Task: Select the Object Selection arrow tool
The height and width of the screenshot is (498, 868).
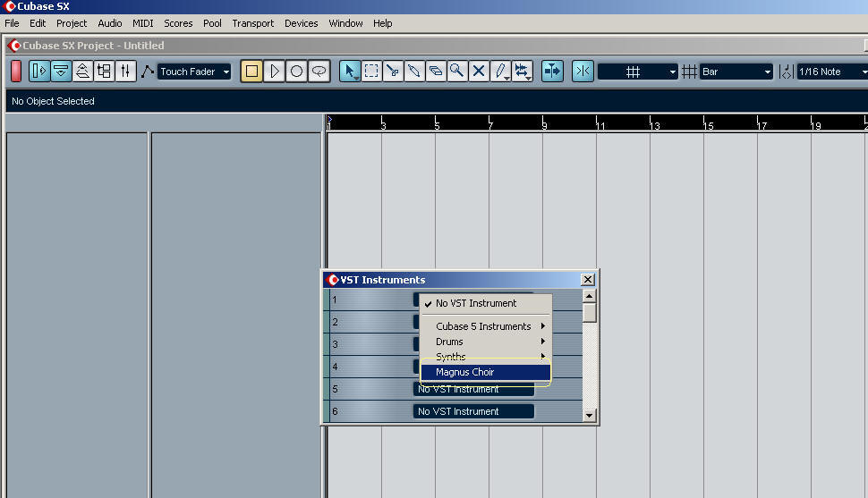Action: click(x=350, y=71)
